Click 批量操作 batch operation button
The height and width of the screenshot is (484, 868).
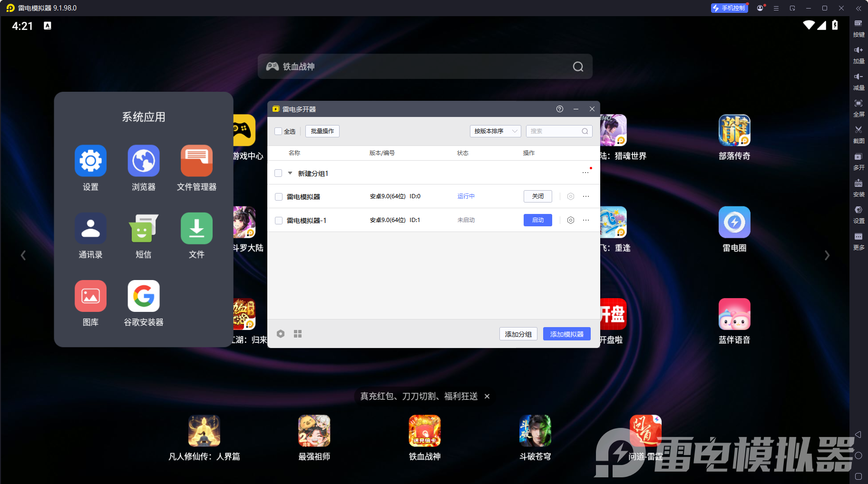[322, 131]
